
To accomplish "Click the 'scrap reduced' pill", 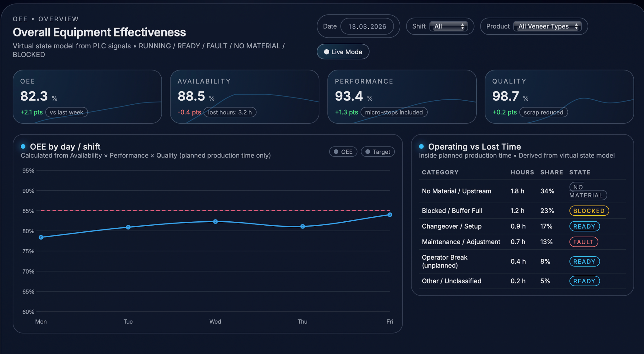I will [543, 113].
